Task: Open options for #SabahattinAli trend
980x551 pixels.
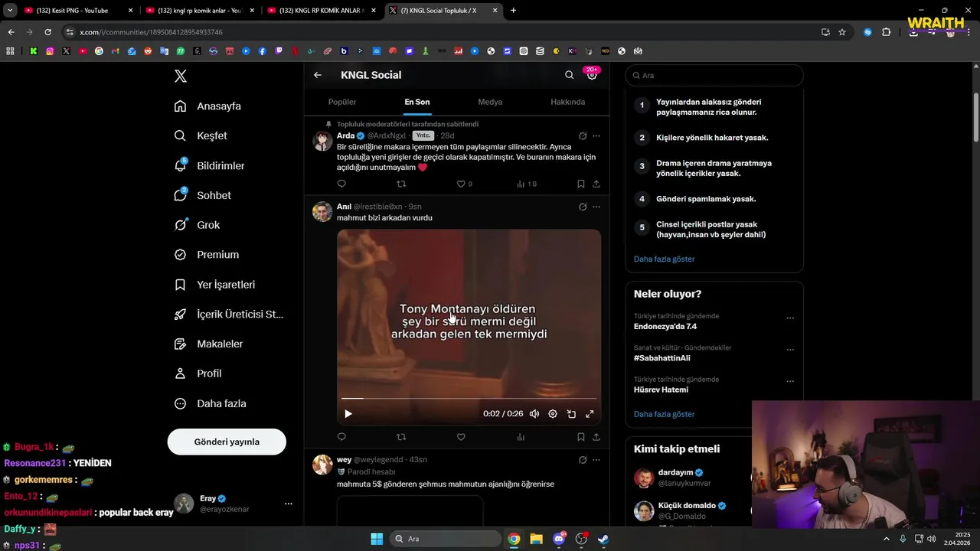Action: click(790, 350)
